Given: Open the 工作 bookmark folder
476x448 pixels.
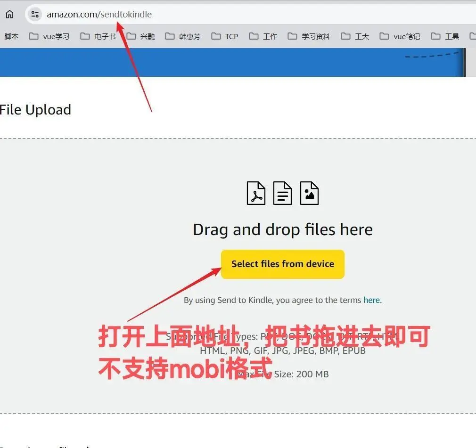Looking at the screenshot, I should 263,36.
